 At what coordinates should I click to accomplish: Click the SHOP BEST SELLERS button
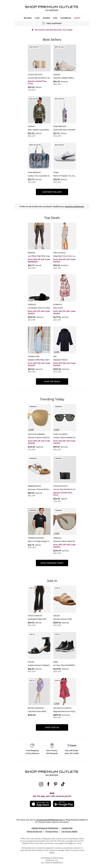click(52, 192)
